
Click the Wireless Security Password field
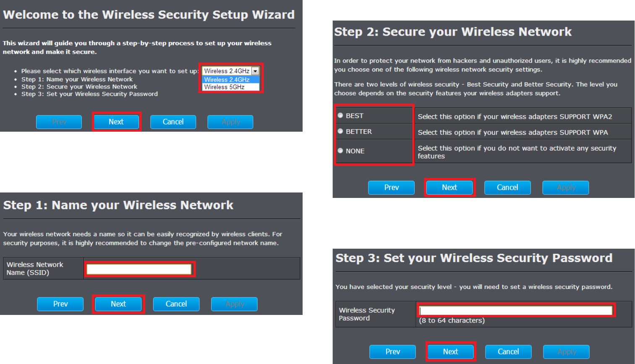516,310
